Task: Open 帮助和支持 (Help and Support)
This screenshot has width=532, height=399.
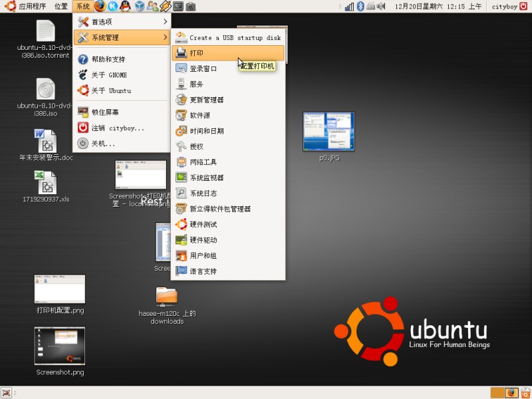Action: pyautogui.click(x=122, y=59)
